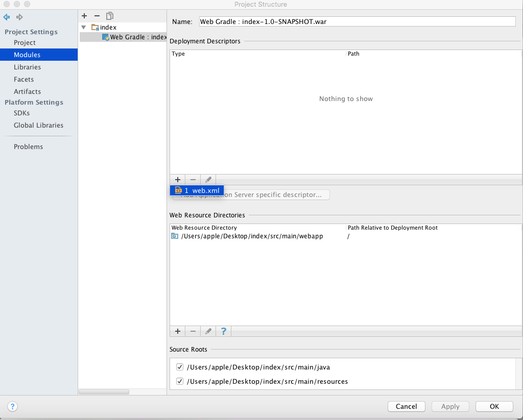The image size is (523, 420).
Task: Open the Libraries settings section
Action: coord(27,67)
